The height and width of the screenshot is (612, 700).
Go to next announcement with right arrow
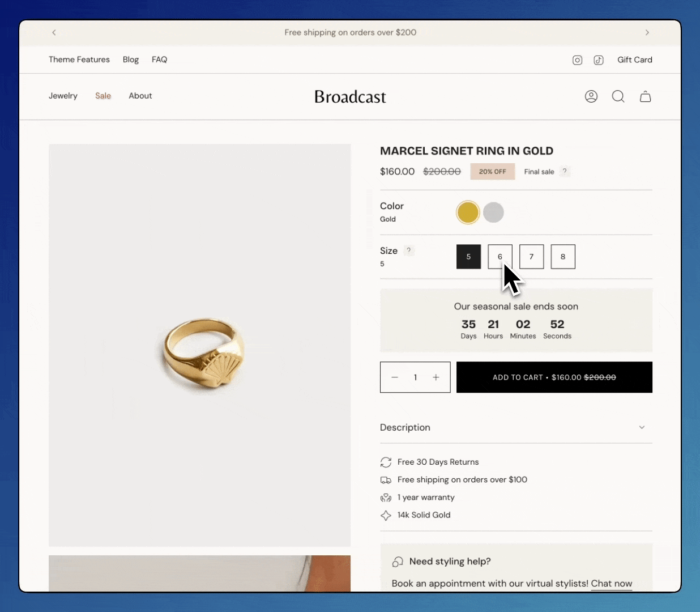pyautogui.click(x=647, y=32)
